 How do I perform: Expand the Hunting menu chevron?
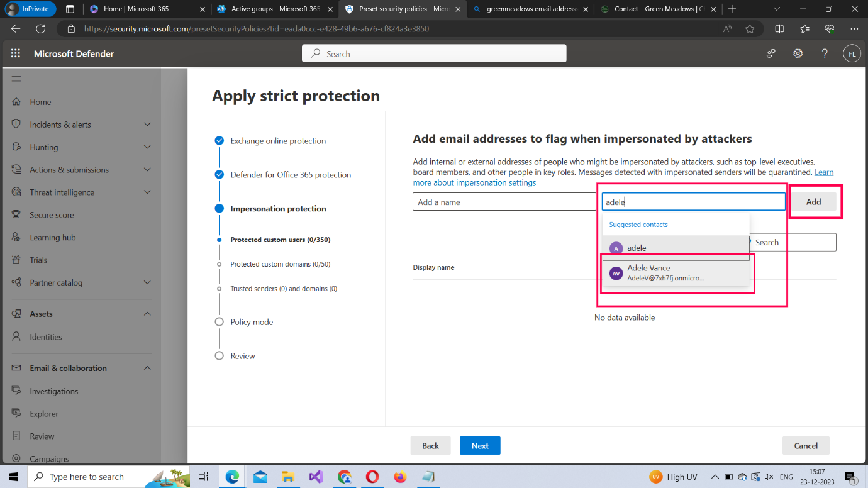pos(147,147)
